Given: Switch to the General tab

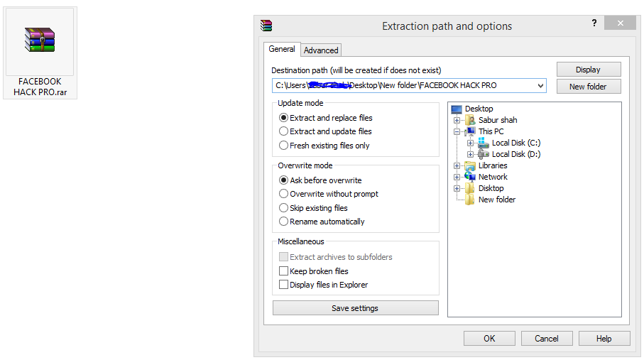Looking at the screenshot, I should click(x=282, y=49).
